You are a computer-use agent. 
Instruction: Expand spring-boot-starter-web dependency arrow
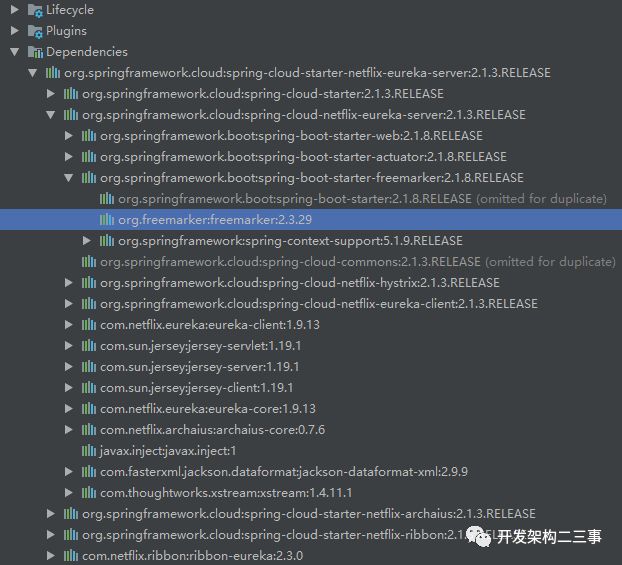(x=69, y=136)
